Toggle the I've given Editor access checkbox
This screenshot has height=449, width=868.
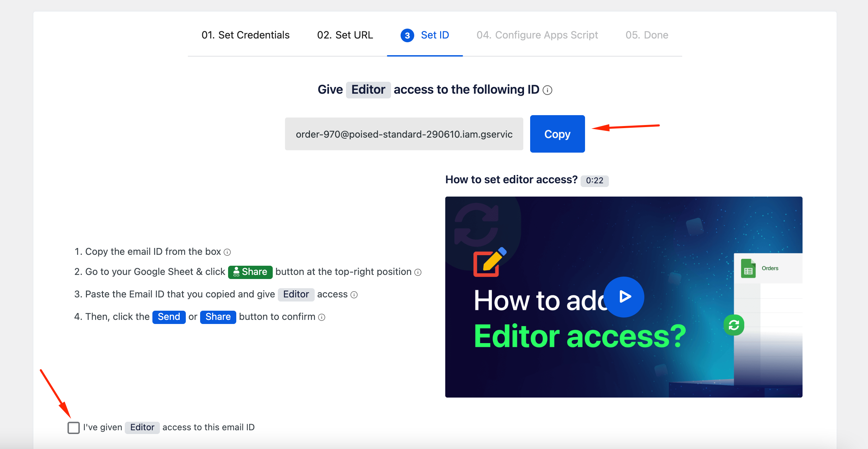tap(73, 427)
